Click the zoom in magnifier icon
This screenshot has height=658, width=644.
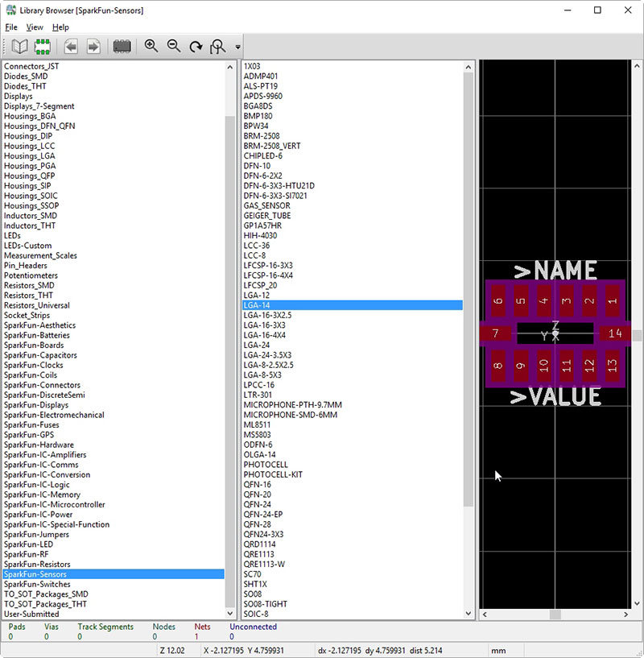point(151,47)
